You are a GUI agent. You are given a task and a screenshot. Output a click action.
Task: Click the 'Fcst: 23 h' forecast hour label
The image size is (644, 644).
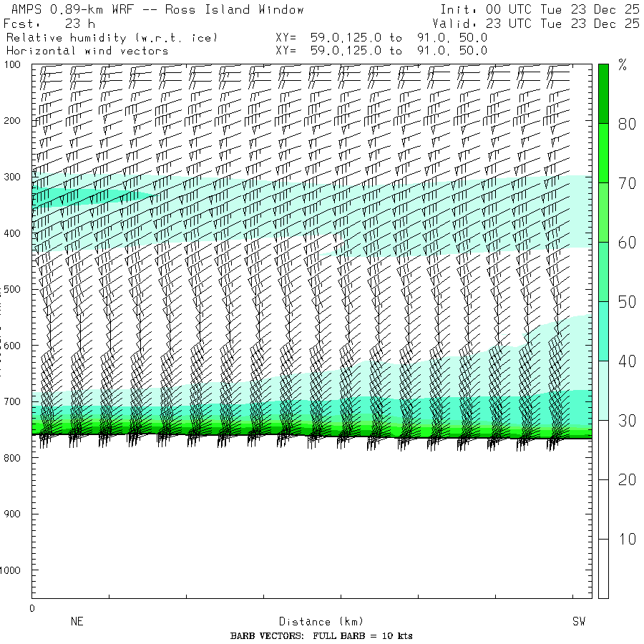coord(50,24)
